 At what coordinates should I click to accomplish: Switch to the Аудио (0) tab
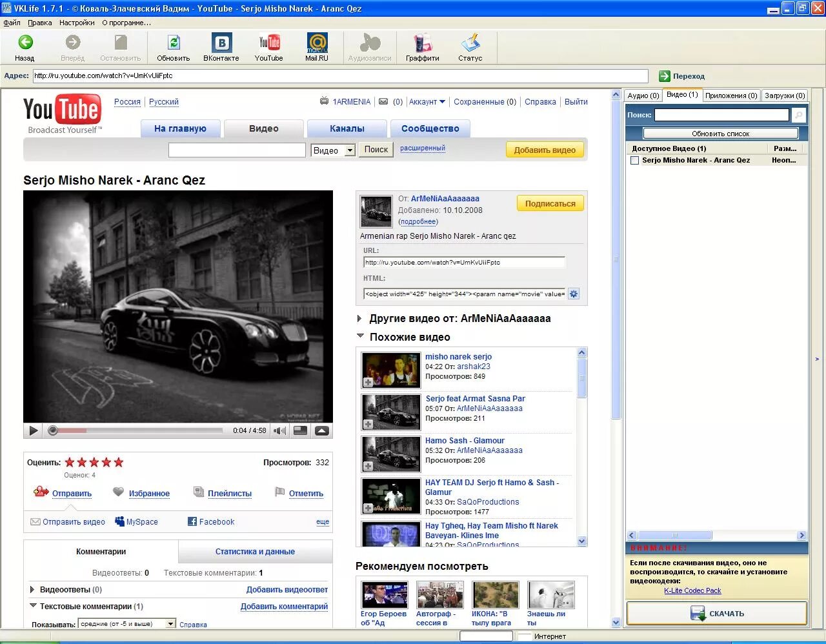(x=643, y=96)
